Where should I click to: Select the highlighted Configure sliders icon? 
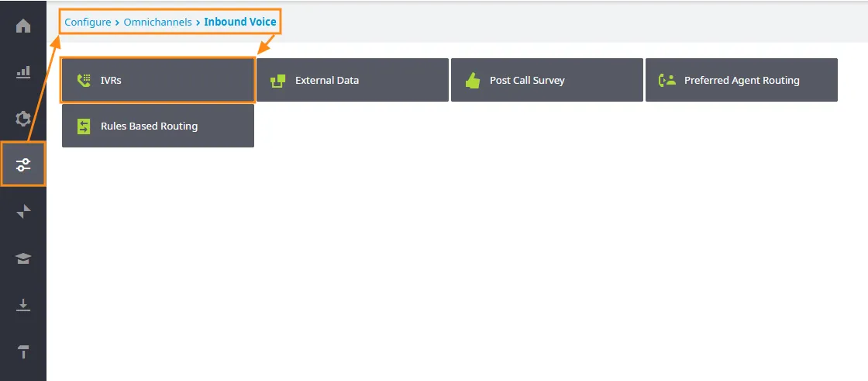coord(23,165)
